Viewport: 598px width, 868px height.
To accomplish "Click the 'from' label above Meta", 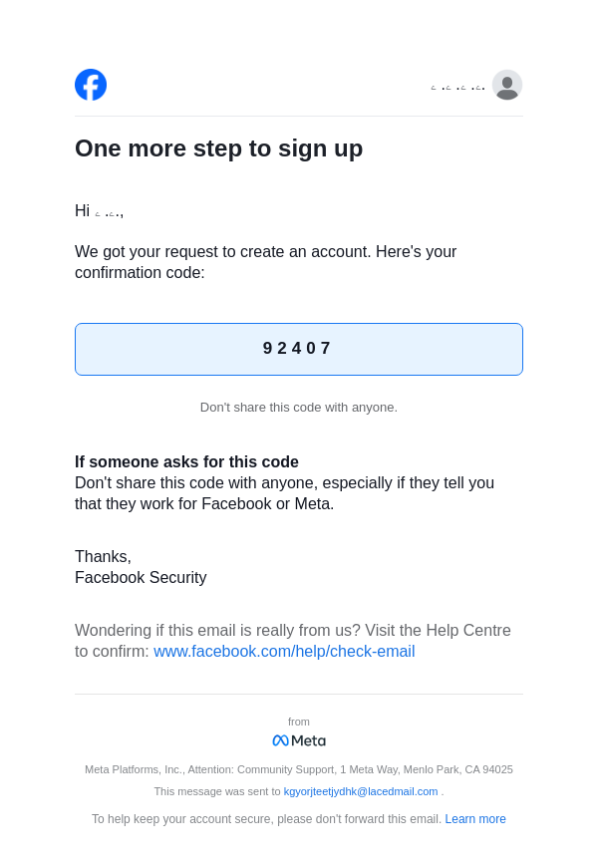I will (299, 722).
